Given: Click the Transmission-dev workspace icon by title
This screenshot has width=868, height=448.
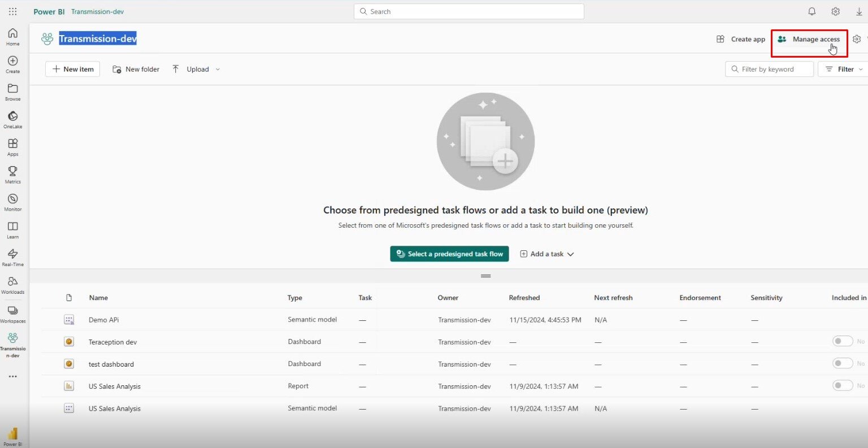Looking at the screenshot, I should (47, 39).
